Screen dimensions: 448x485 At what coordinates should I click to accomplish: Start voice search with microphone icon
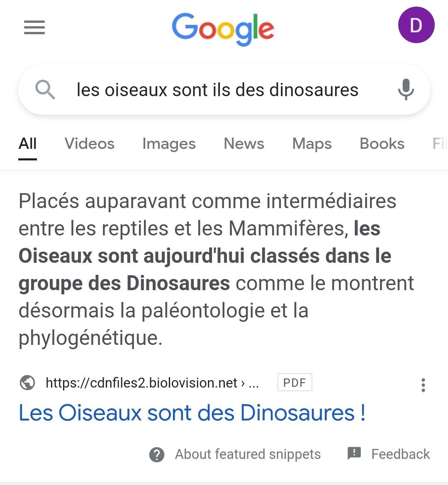point(406,90)
